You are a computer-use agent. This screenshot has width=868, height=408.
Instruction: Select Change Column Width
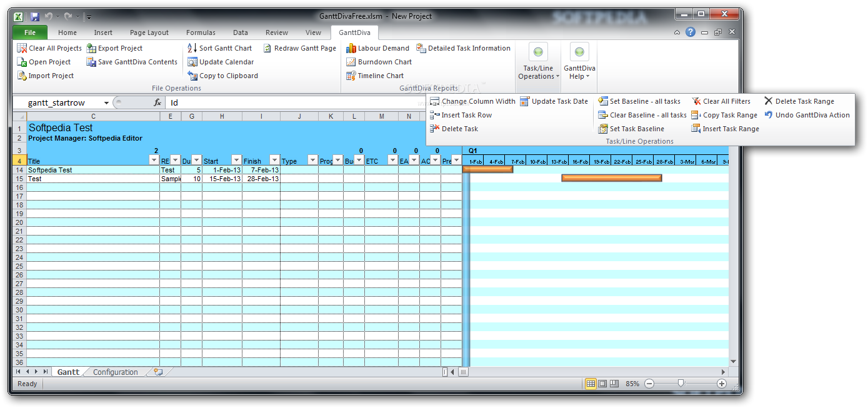click(472, 101)
